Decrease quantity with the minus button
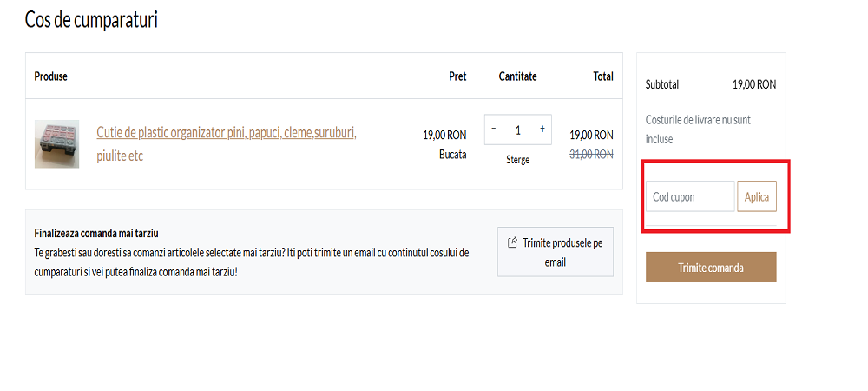Viewport: 868px width, 391px height. click(x=494, y=129)
